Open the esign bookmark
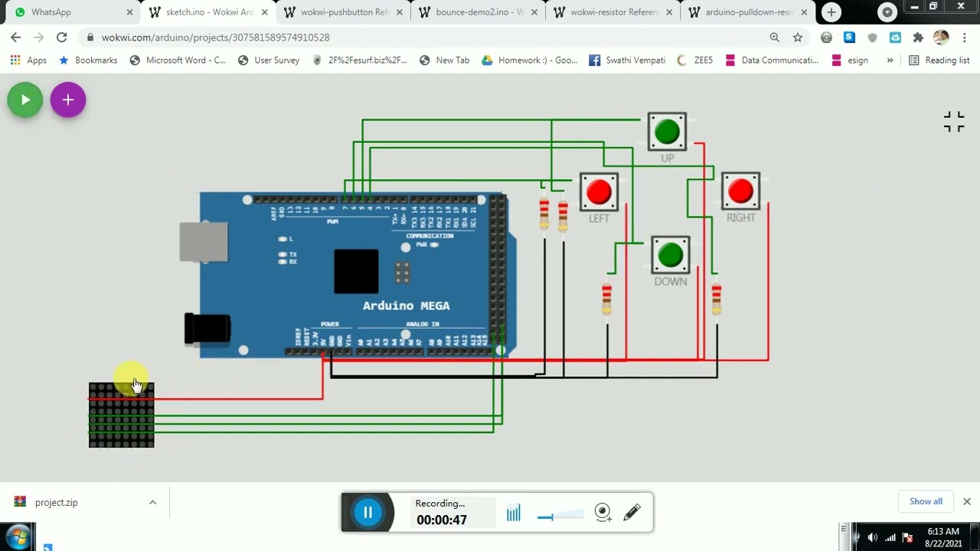This screenshot has width=980, height=551. click(850, 60)
